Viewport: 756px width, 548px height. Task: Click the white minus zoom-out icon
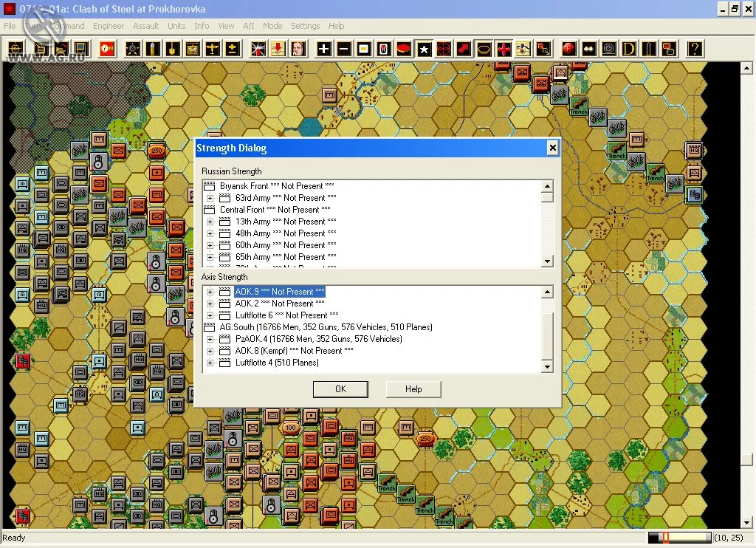tap(344, 49)
